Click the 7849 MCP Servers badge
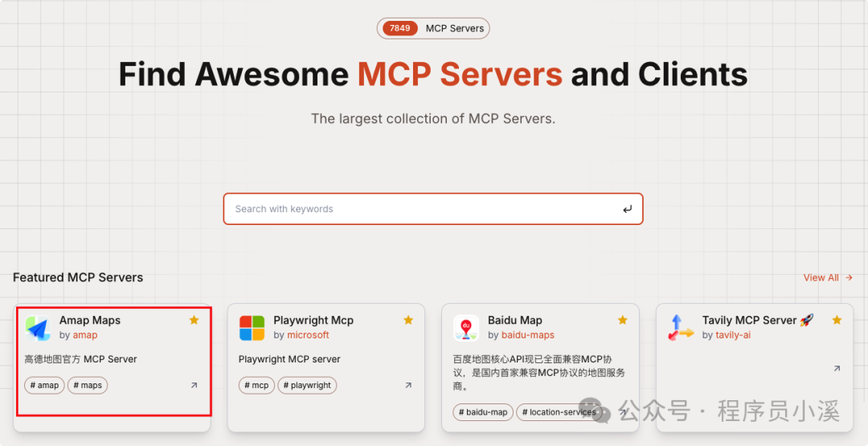The width and height of the screenshot is (868, 446). [433, 28]
